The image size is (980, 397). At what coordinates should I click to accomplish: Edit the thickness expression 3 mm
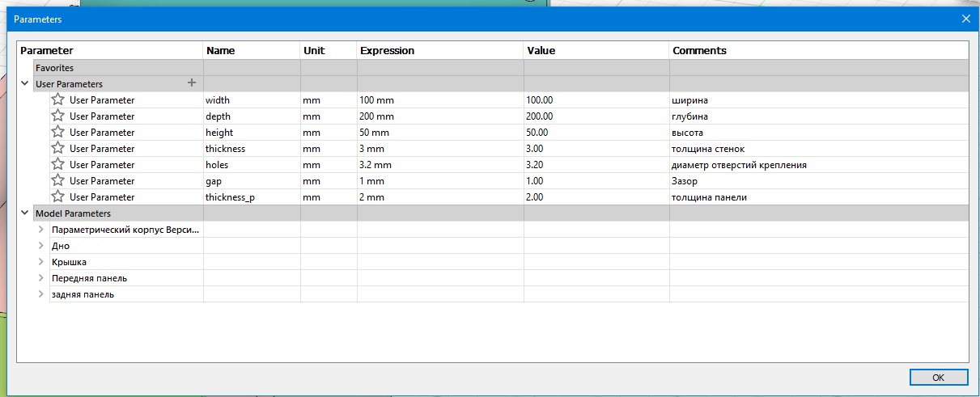pos(440,149)
